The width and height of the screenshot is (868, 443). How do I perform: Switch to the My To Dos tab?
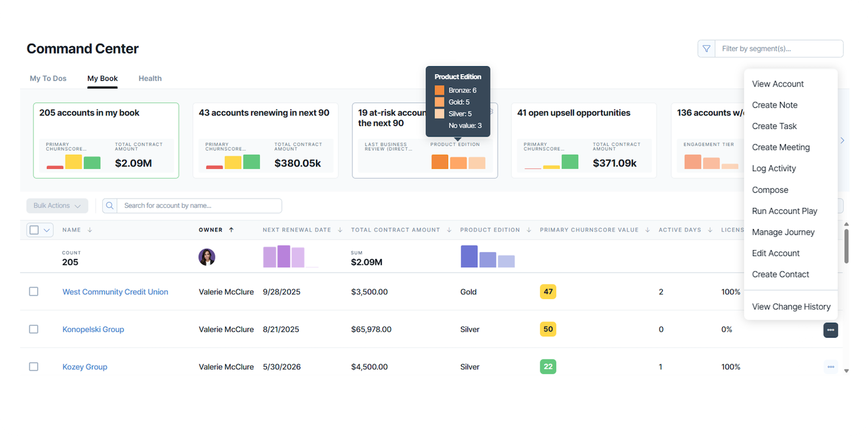[x=48, y=78]
